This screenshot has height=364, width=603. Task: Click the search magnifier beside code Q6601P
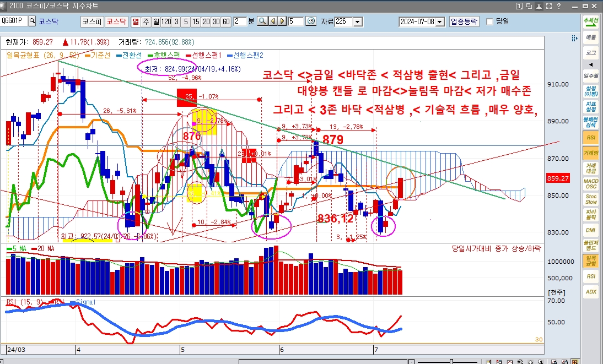(x=32, y=21)
